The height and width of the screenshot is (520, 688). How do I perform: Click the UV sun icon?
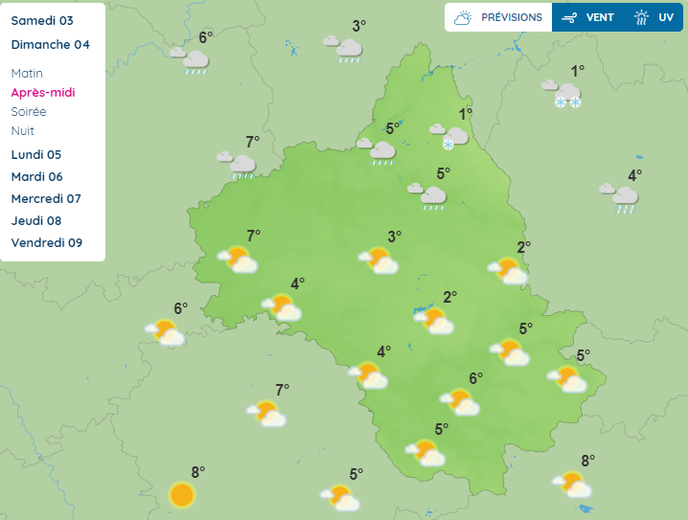[641, 18]
